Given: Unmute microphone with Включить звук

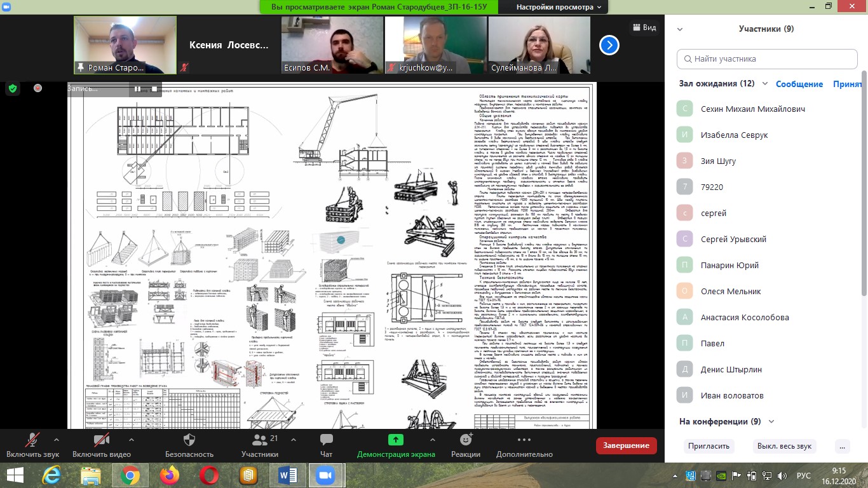Looking at the screenshot, I should coord(32,445).
